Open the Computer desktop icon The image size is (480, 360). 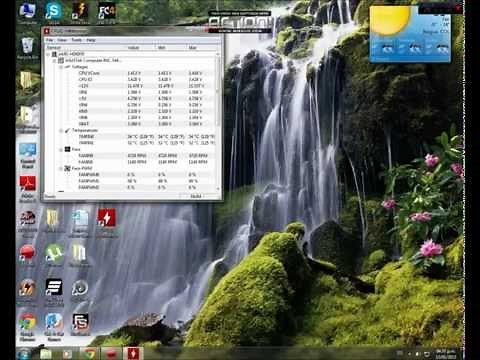click(27, 13)
